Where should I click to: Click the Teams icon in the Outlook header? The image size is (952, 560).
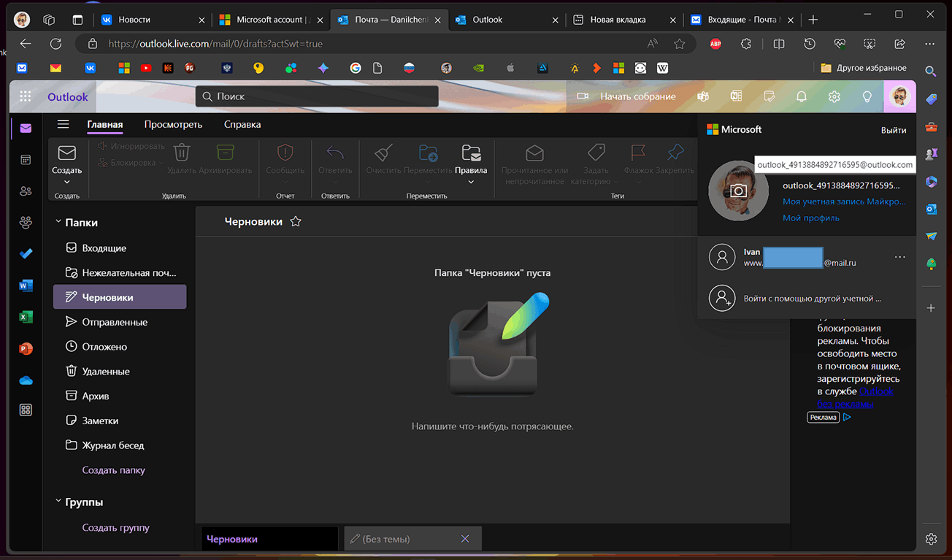[703, 96]
